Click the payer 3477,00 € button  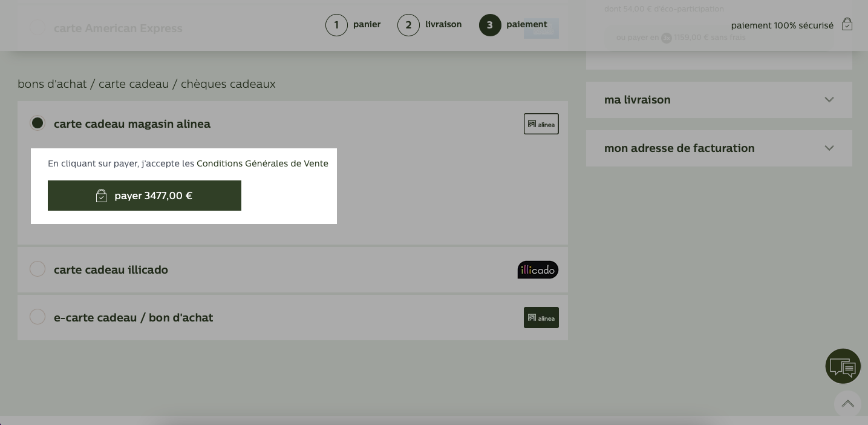tap(145, 196)
